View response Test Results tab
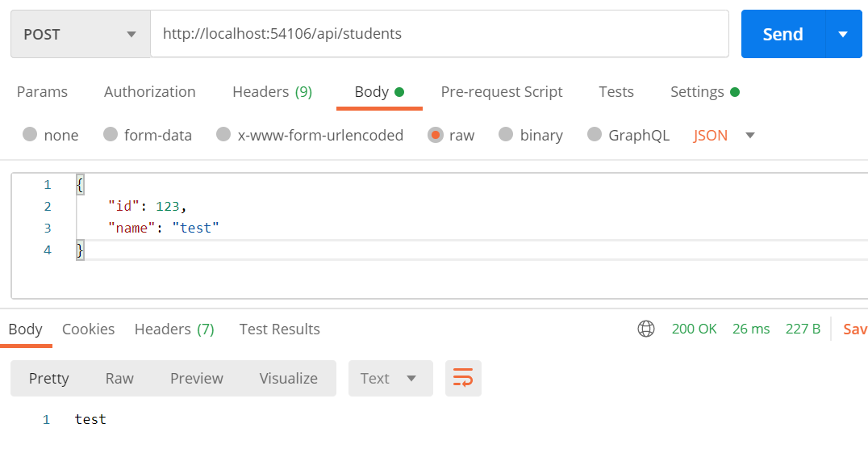868x449 pixels. click(x=280, y=329)
